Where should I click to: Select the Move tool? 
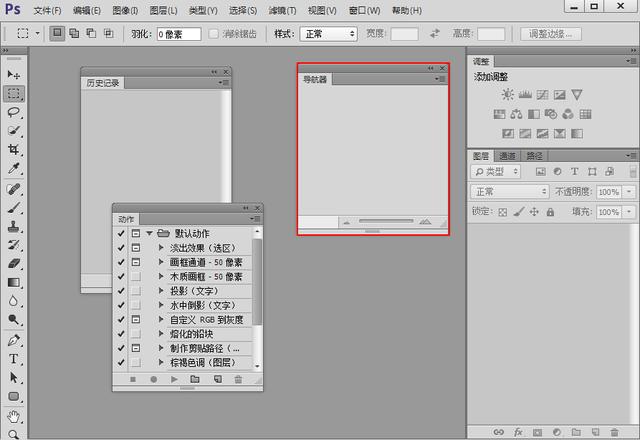[13, 74]
